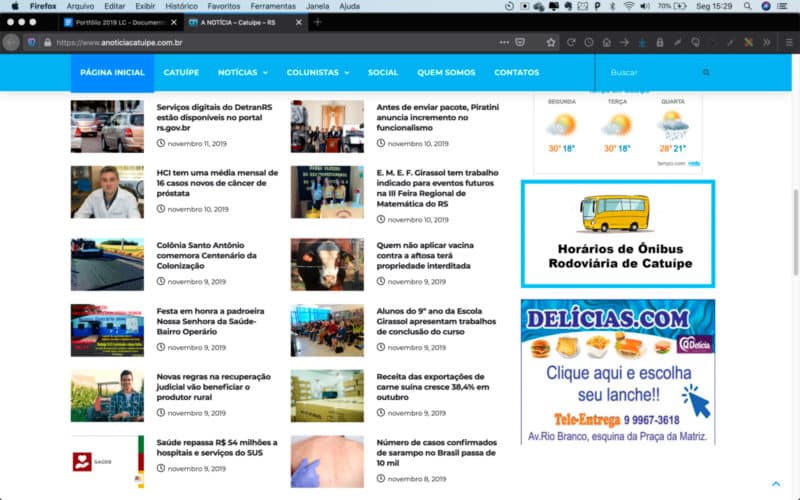This screenshot has height=500, width=800.
Task: Open Firefox hamburger menu
Action: click(787, 42)
